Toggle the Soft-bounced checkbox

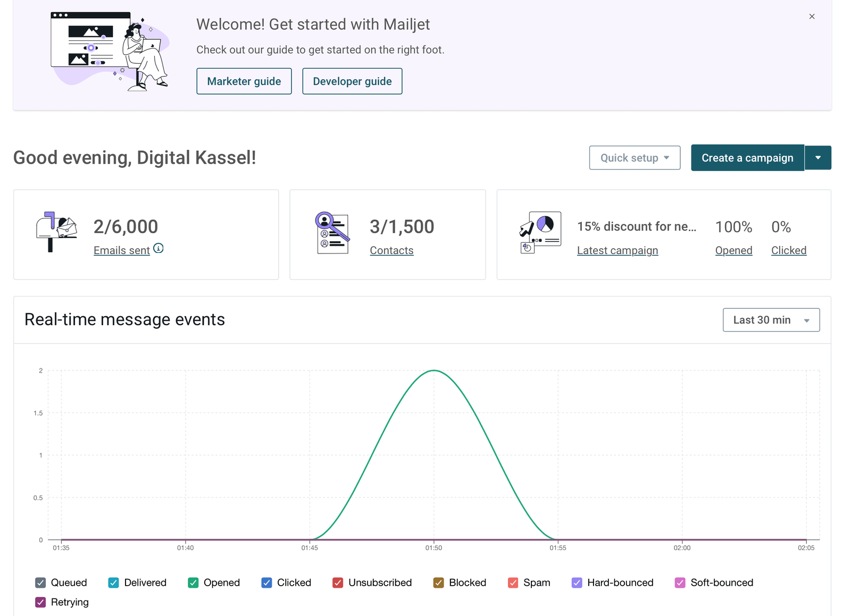point(680,583)
